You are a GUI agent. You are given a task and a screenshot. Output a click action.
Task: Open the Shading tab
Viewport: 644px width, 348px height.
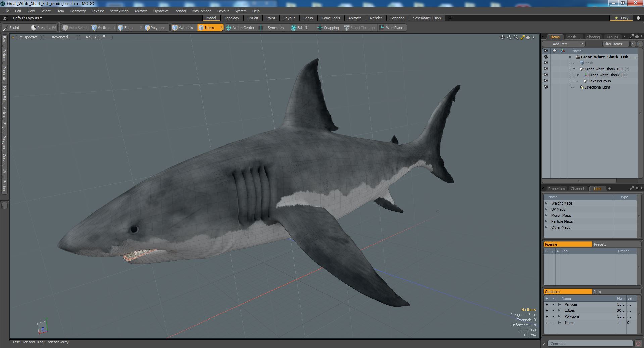pyautogui.click(x=593, y=37)
